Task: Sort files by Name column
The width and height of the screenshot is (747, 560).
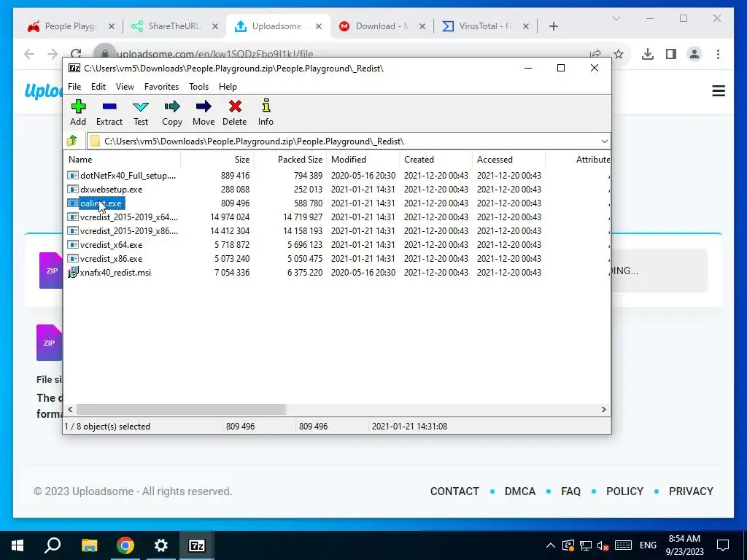Action: coord(122,160)
